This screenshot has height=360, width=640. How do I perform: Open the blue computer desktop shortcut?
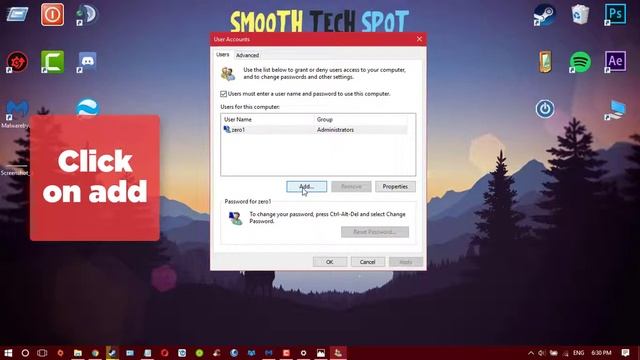click(616, 109)
